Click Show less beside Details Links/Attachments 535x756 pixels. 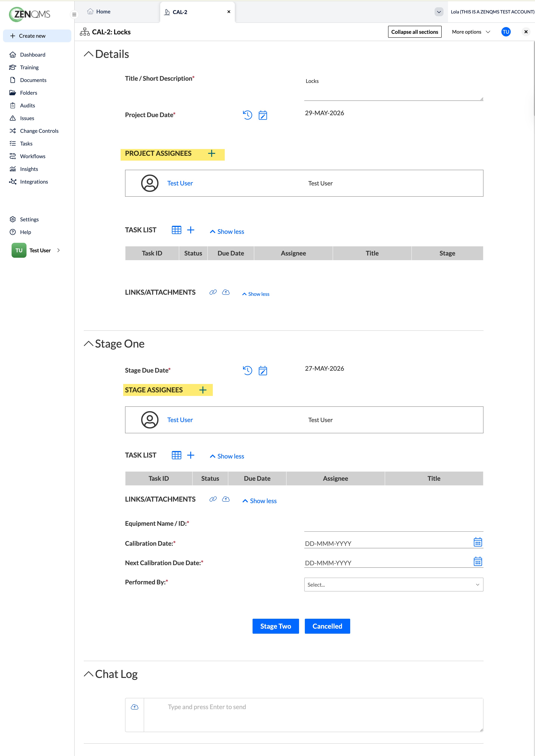256,294
